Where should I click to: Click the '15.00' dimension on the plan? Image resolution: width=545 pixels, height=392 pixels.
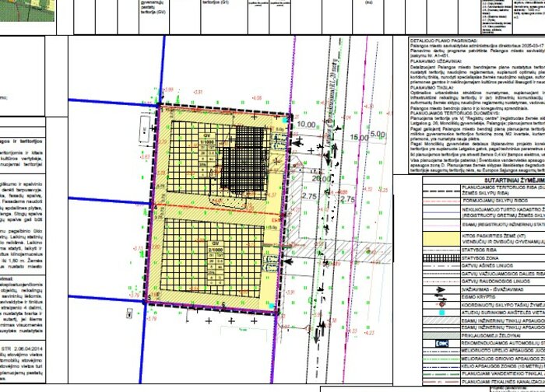[359, 138]
